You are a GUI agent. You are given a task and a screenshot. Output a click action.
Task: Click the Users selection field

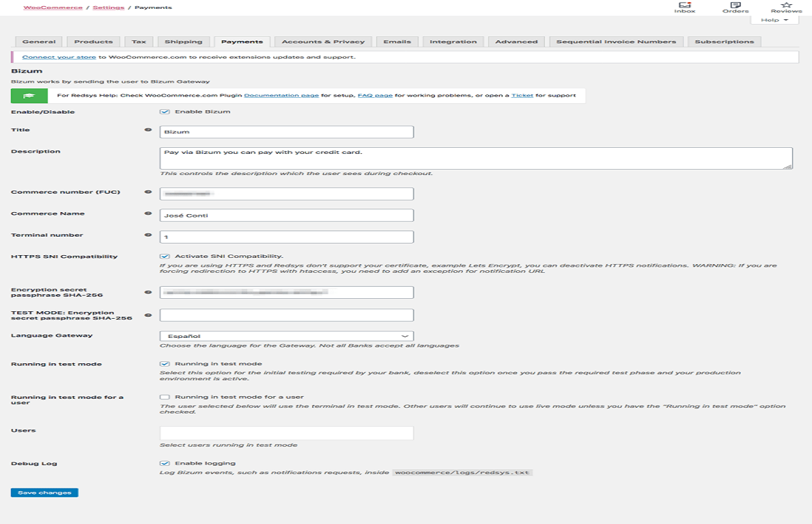click(286, 432)
